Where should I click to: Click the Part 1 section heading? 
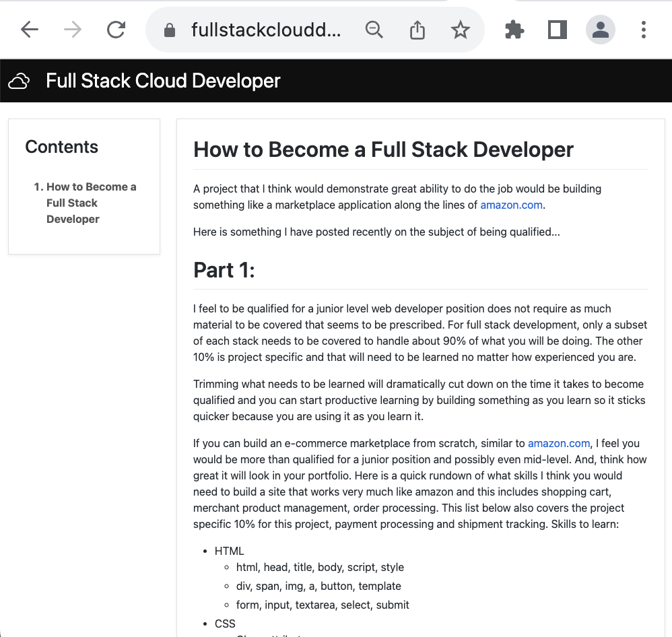coord(224,270)
